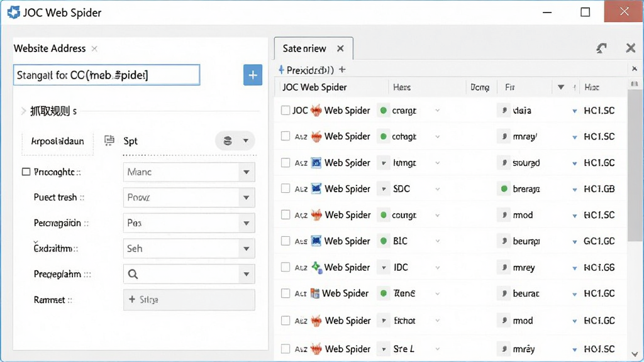This screenshot has height=362, width=644.
Task: Tick the Sre L row checkbox
Action: 286,349
